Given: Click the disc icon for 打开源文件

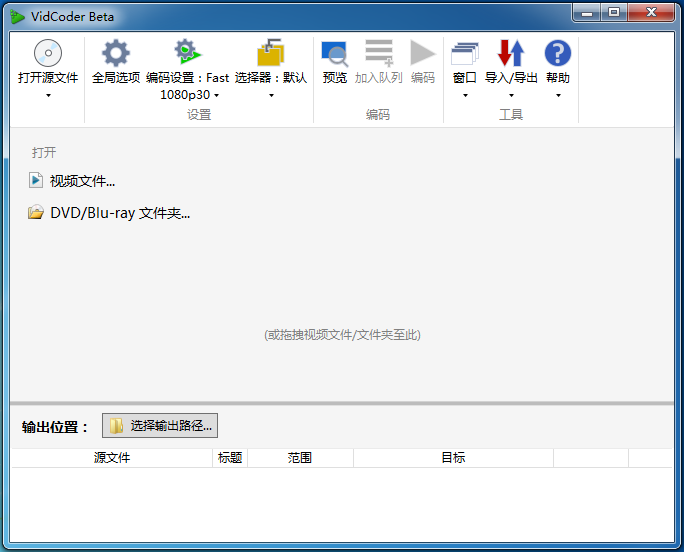Looking at the screenshot, I should click(48, 53).
